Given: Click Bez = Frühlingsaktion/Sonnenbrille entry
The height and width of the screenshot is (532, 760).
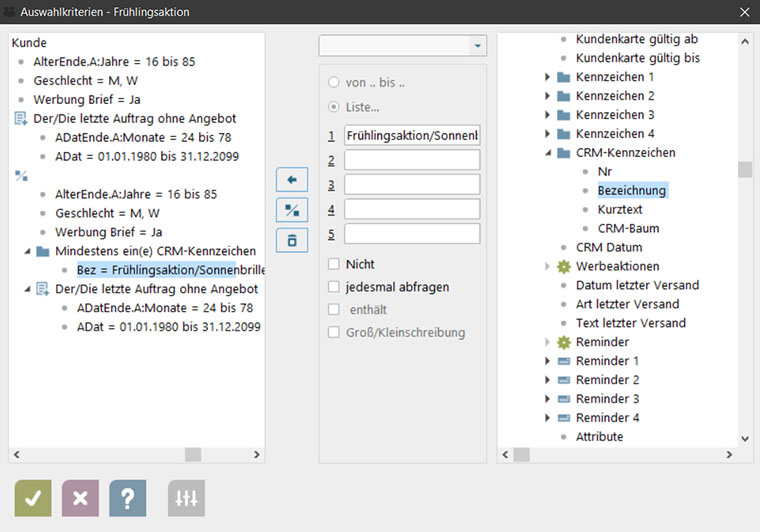Looking at the screenshot, I should pyautogui.click(x=170, y=269).
